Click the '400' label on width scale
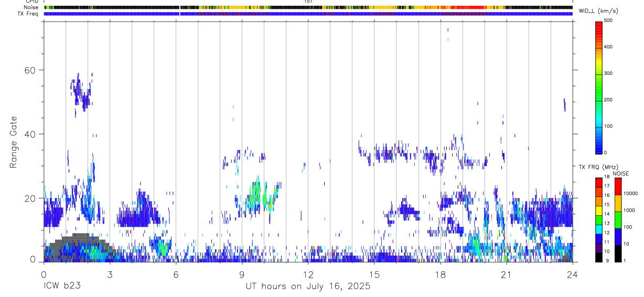644x297 pixels. (608, 47)
